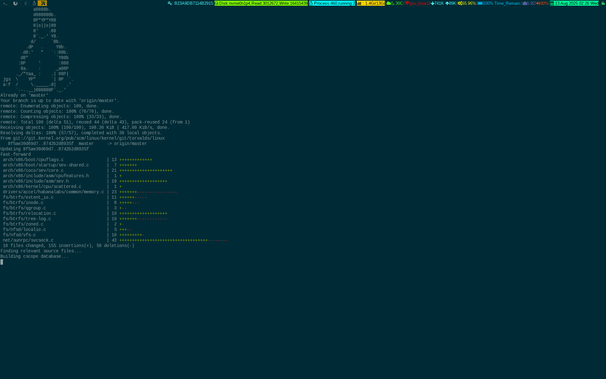Click the 'Already on master' line

[x=24, y=95]
